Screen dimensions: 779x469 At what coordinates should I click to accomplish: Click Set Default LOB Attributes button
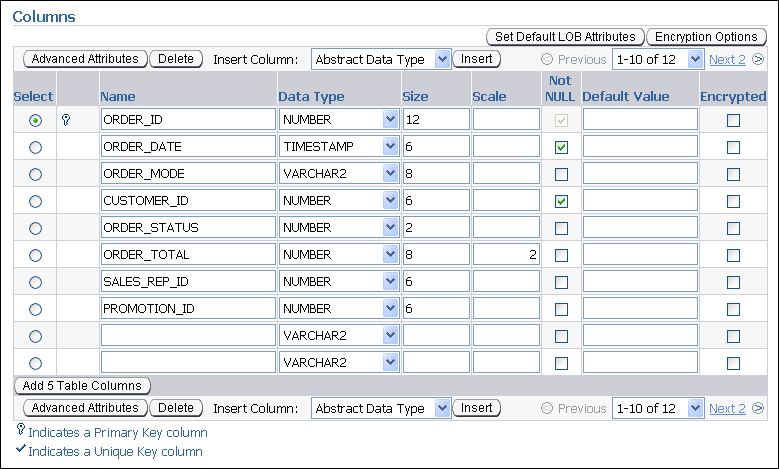[x=565, y=37]
